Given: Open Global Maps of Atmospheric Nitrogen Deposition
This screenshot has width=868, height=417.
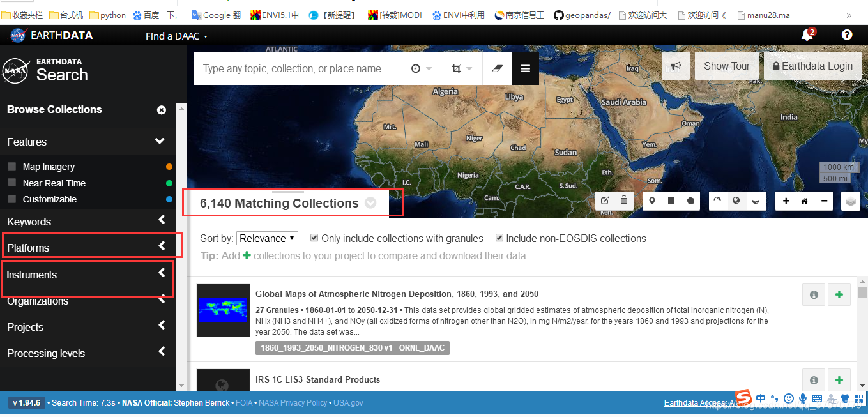Looking at the screenshot, I should click(x=397, y=294).
